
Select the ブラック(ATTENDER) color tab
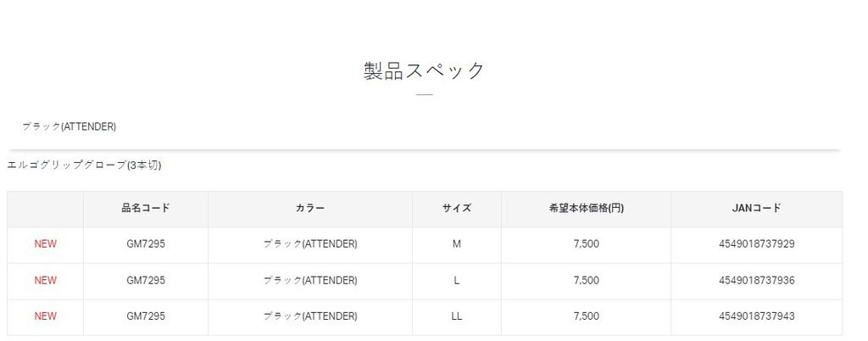pos(69,126)
